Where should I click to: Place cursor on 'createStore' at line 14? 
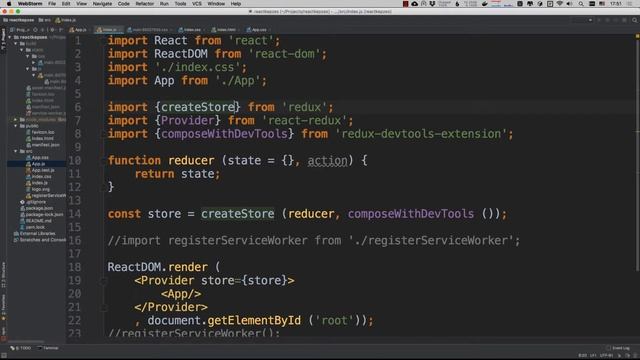pos(238,214)
